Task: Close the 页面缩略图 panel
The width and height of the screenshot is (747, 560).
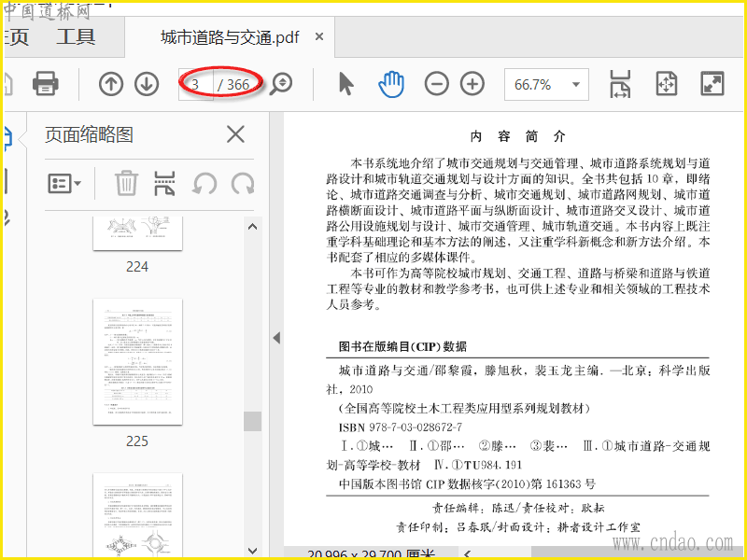Action: [235, 134]
